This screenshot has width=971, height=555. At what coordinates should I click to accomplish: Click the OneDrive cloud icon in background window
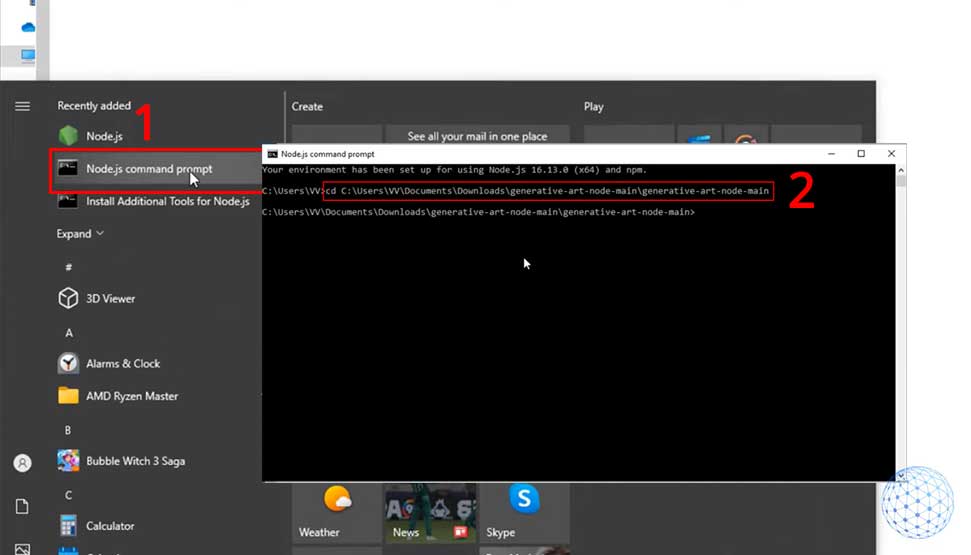28,27
